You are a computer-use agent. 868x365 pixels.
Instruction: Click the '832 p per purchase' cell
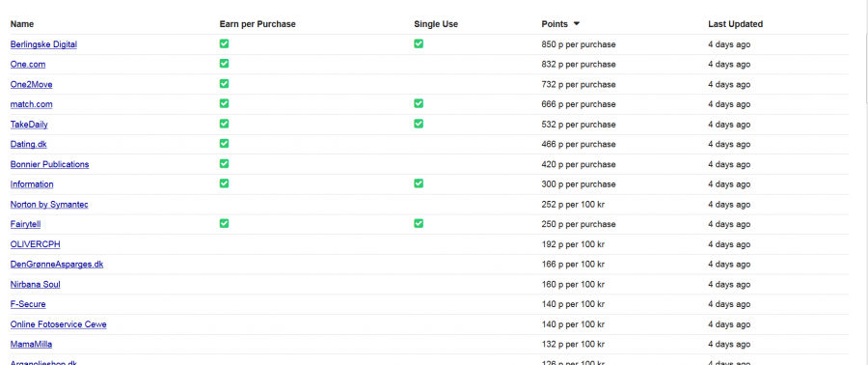coord(579,65)
